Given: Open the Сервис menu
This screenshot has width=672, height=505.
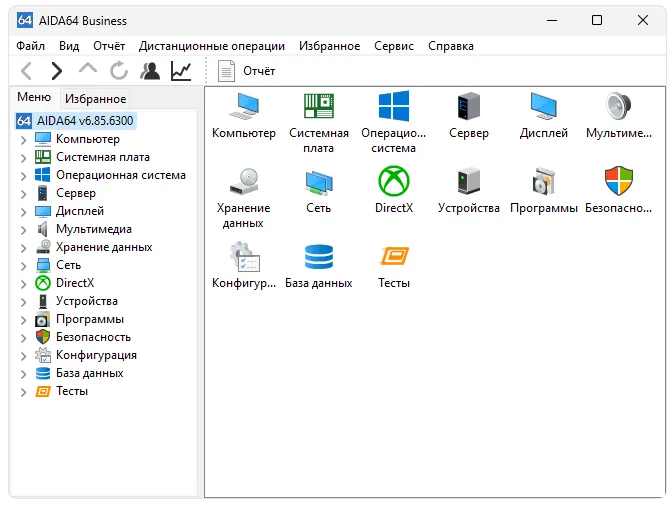Looking at the screenshot, I should point(394,46).
